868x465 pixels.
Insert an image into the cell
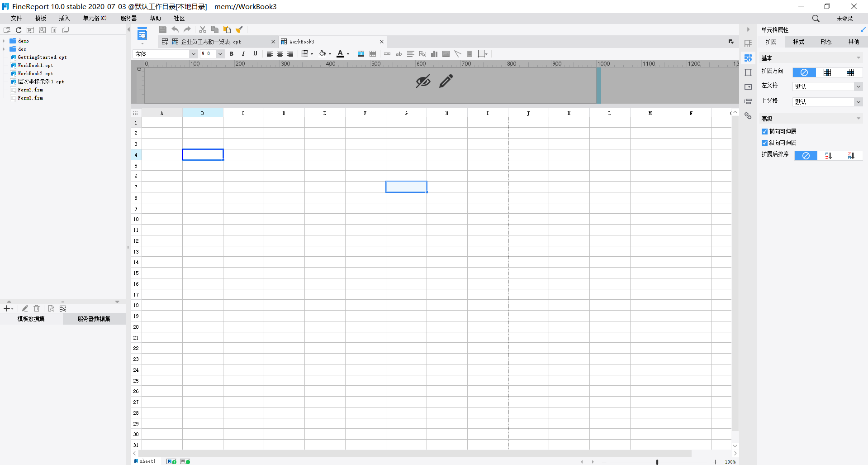(x=446, y=54)
